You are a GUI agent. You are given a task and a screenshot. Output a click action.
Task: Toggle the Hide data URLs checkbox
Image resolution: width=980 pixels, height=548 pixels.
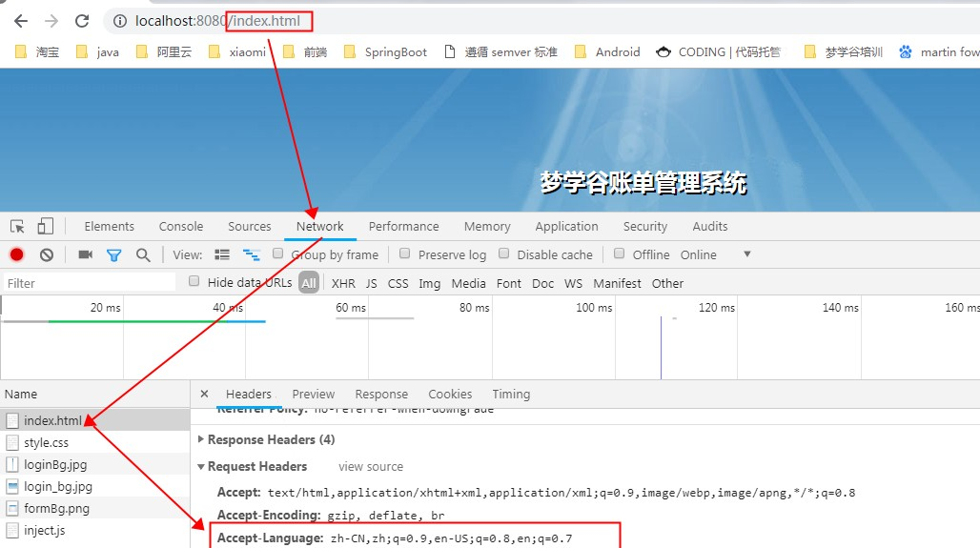[194, 281]
